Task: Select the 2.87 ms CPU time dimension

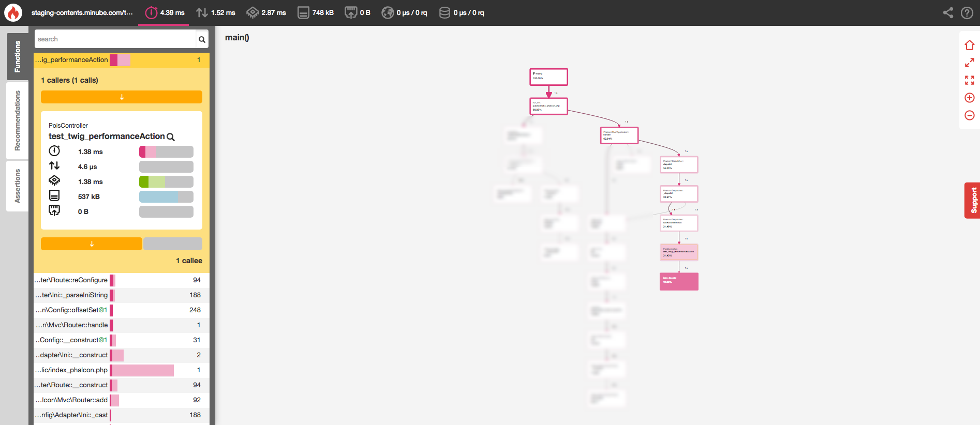Action: pos(266,12)
